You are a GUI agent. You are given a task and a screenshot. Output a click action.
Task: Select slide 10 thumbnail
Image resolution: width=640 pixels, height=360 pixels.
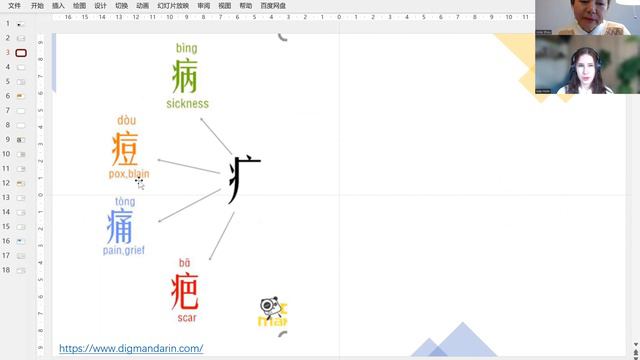(21, 154)
